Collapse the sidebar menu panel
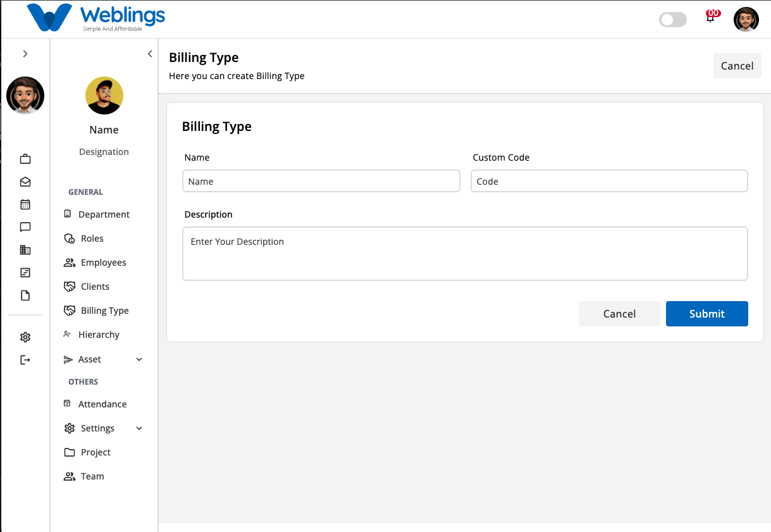 coord(150,54)
